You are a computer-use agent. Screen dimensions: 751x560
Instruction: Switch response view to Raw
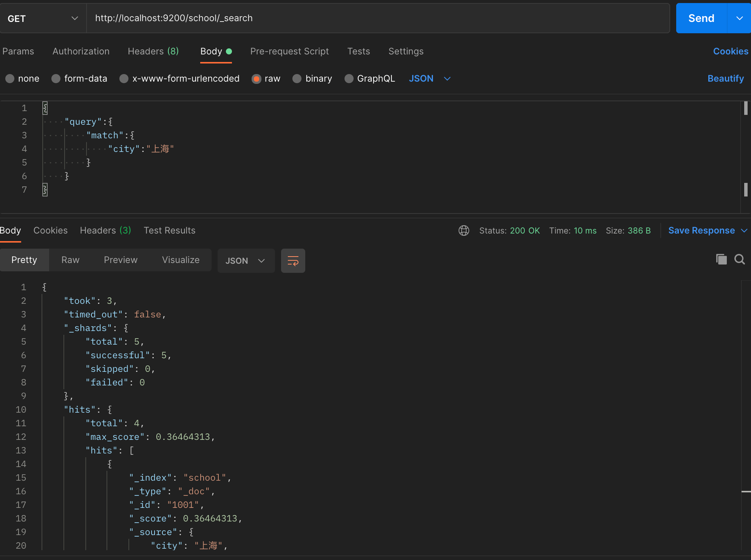pyautogui.click(x=71, y=260)
